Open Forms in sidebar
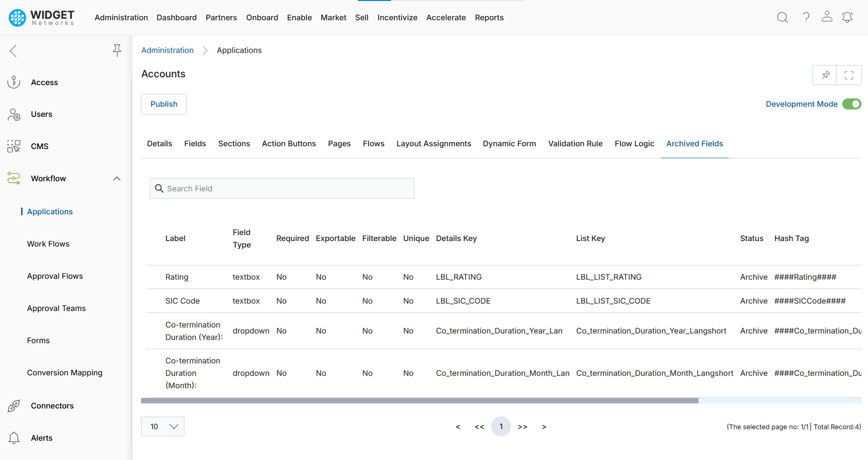Viewport: 868px width, 460px height. pyautogui.click(x=38, y=340)
